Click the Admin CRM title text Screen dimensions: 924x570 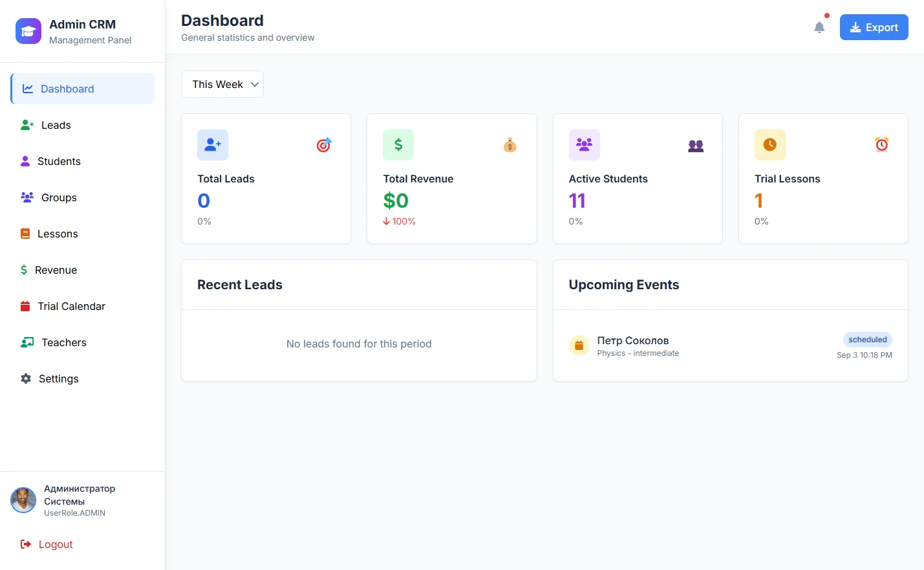coord(83,24)
